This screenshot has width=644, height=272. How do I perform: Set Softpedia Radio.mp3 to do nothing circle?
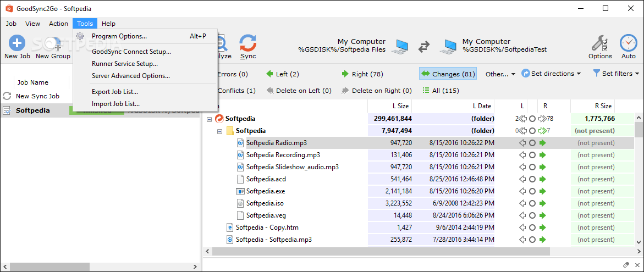(x=532, y=143)
